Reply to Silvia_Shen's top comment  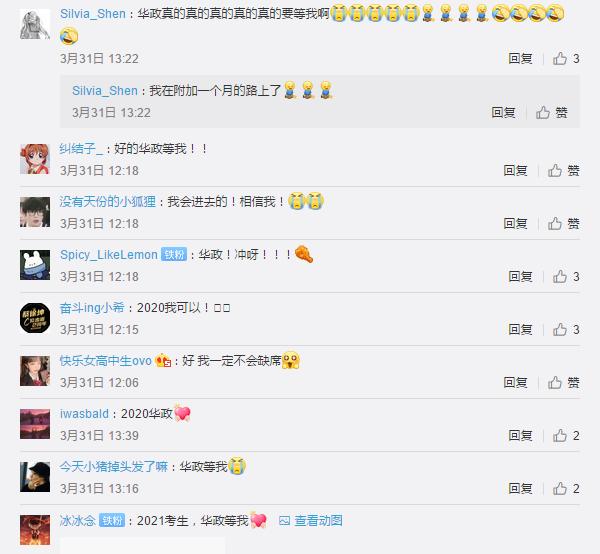[x=520, y=59]
